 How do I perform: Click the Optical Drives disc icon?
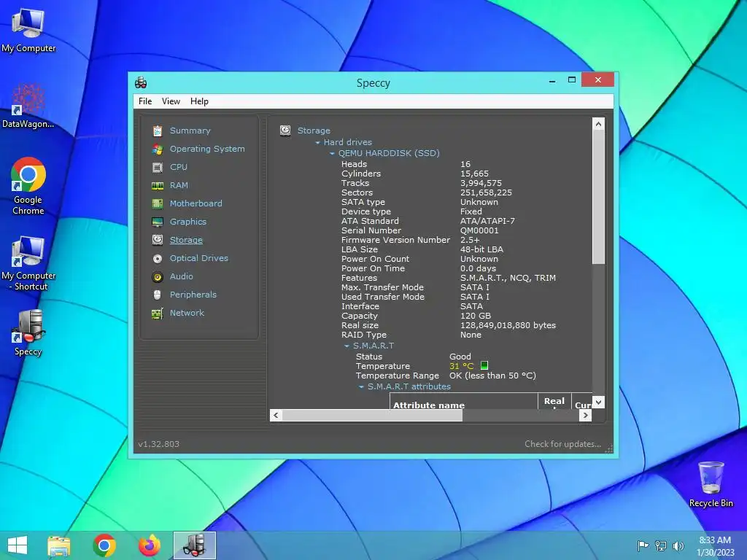[x=158, y=259]
